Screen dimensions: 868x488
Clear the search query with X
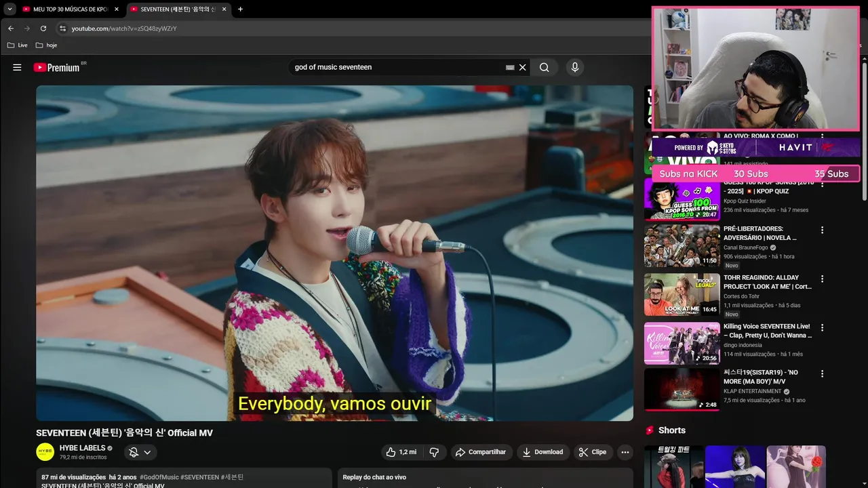523,67
